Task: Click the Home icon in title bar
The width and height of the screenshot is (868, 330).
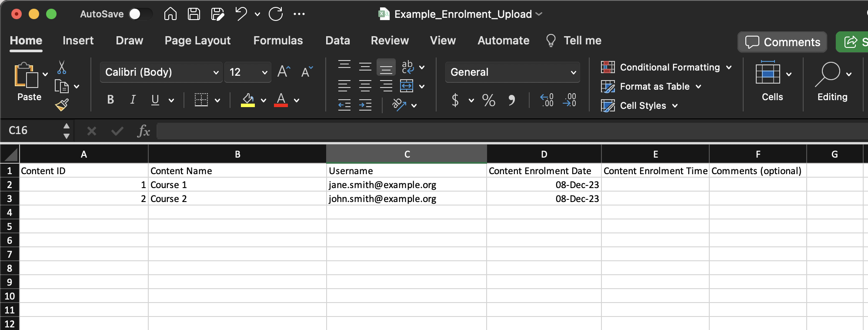Action: 170,14
